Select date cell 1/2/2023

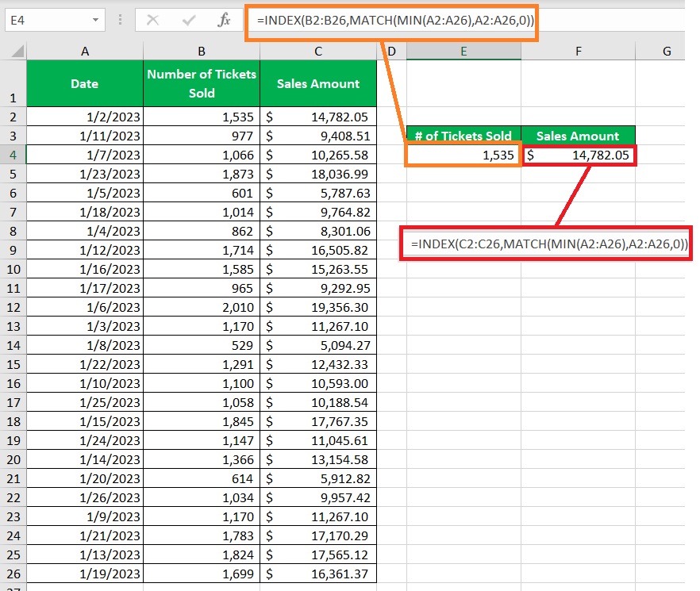(x=85, y=117)
